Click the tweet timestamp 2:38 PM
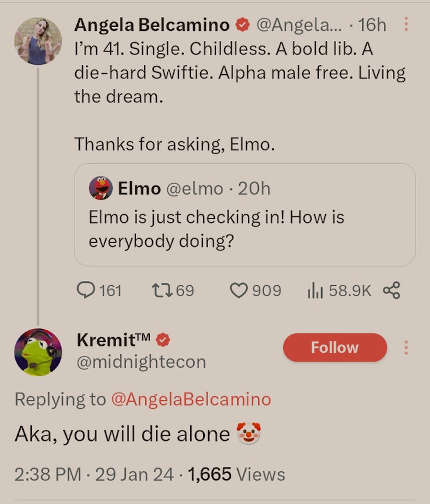Screen dimensions: 430x504 click(48, 474)
